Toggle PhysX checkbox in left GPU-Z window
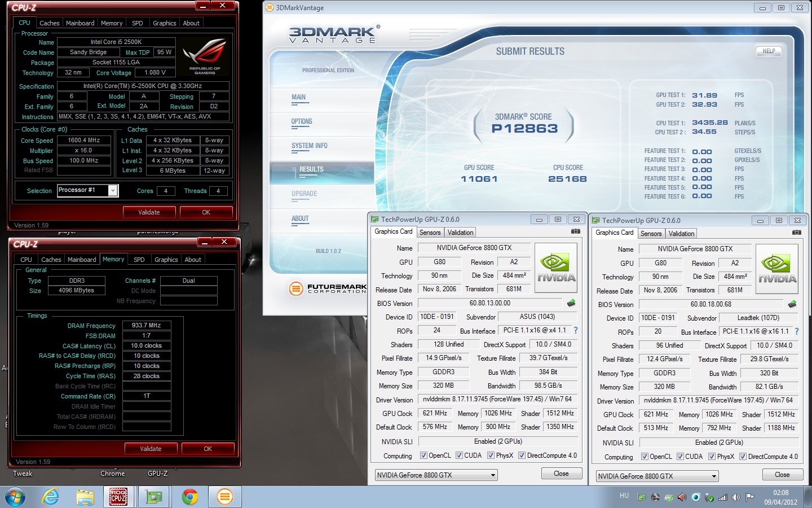Screen dimensions: 812x508 click(491, 456)
